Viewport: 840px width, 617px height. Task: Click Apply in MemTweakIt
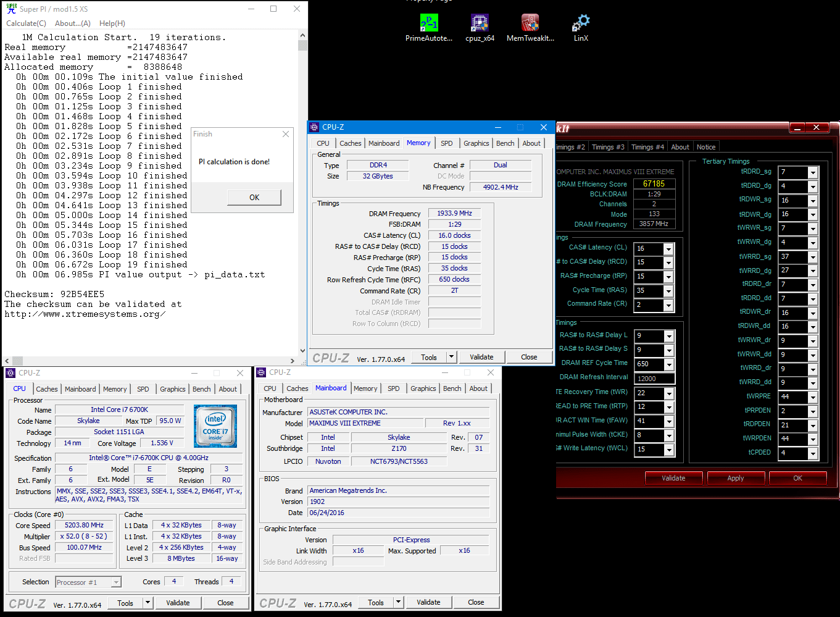click(x=736, y=478)
